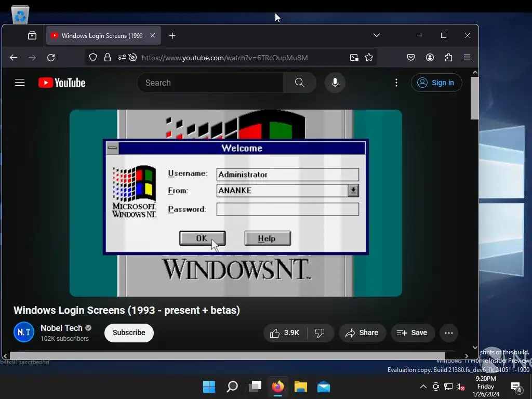This screenshot has width=532, height=399.
Task: Click the YouTube Search box
Action: coord(210,83)
